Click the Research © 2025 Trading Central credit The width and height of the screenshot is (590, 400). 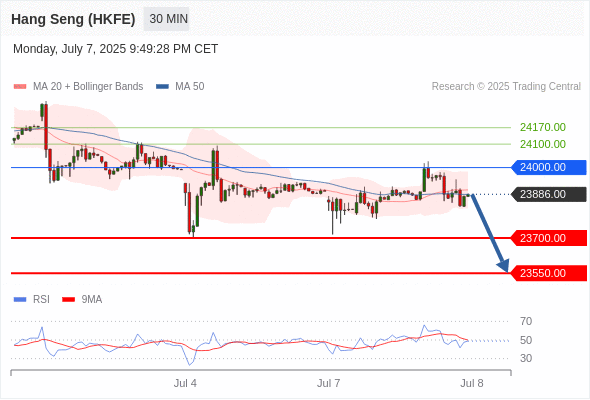coord(506,87)
